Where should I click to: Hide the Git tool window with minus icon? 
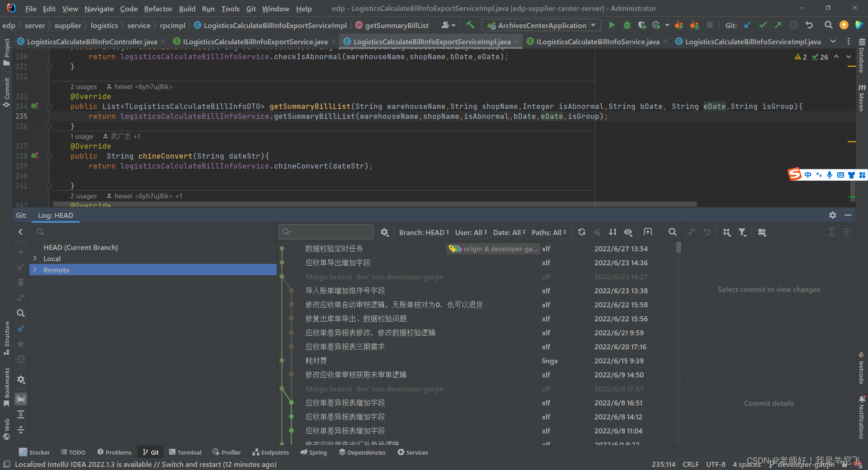pos(848,215)
